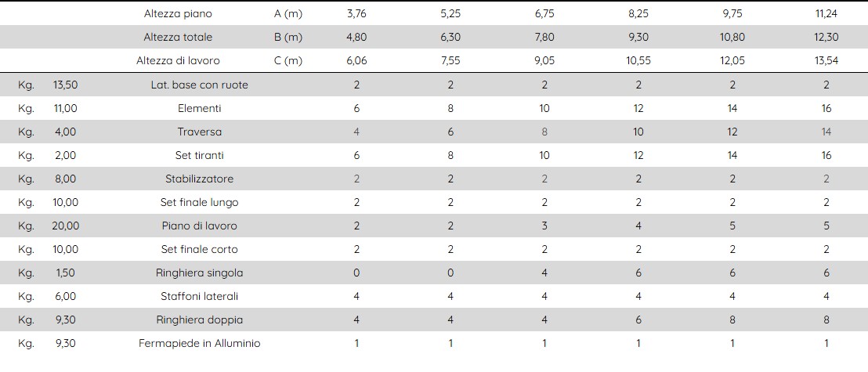Viewport: 868px width, 372px height.
Task: Click the 13,54 working height value
Action: pos(826,61)
